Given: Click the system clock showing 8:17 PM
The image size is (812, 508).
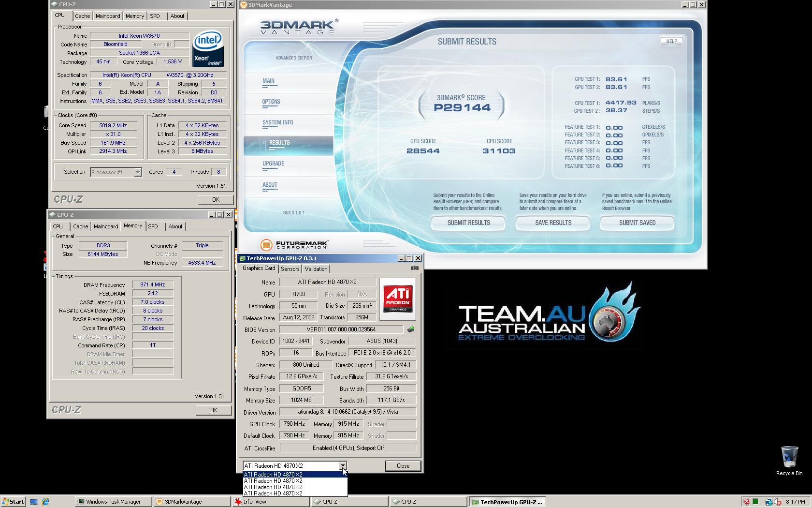Looking at the screenshot, I should tap(795, 502).
